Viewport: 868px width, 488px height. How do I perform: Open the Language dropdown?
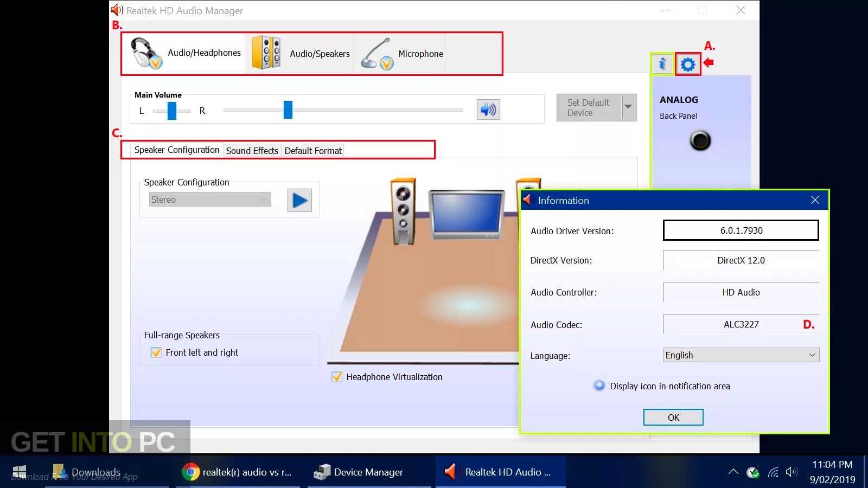(741, 355)
